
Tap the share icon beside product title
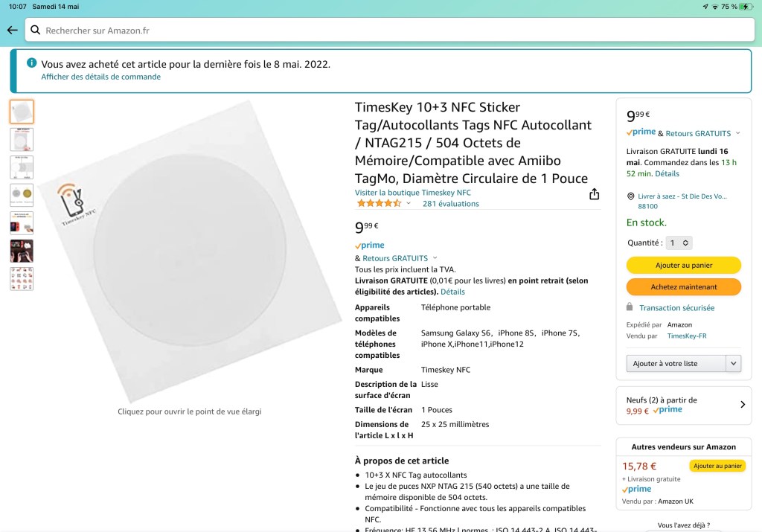click(594, 194)
